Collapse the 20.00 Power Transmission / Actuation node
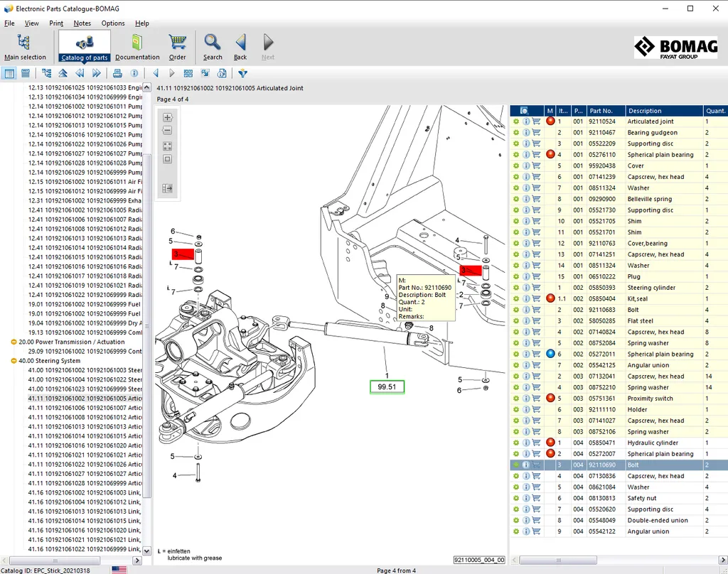728x574 pixels. pos(14,342)
